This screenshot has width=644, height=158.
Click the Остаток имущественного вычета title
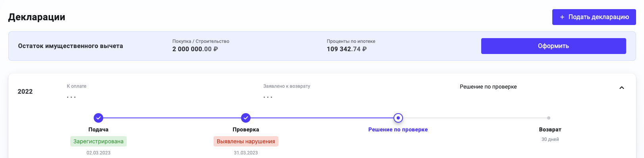(x=70, y=46)
